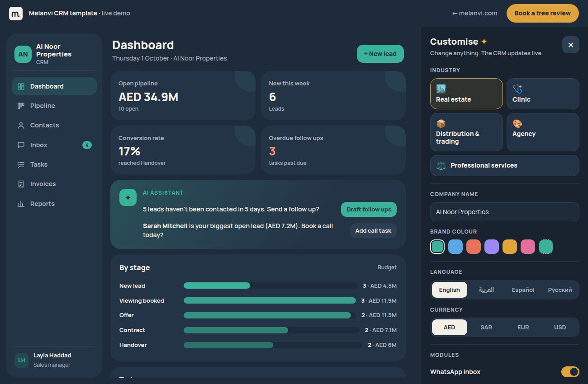Choose the coral red brand colour
This screenshot has width=588, height=384.
474,247
